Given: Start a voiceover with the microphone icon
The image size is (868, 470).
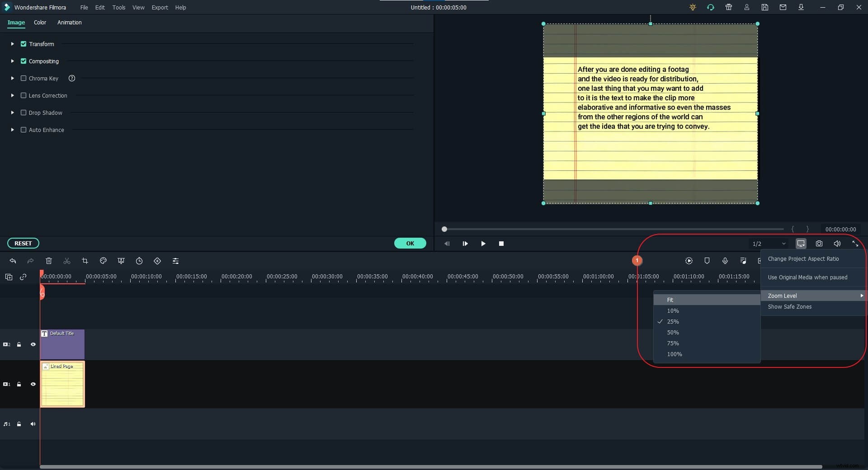Looking at the screenshot, I should (725, 261).
